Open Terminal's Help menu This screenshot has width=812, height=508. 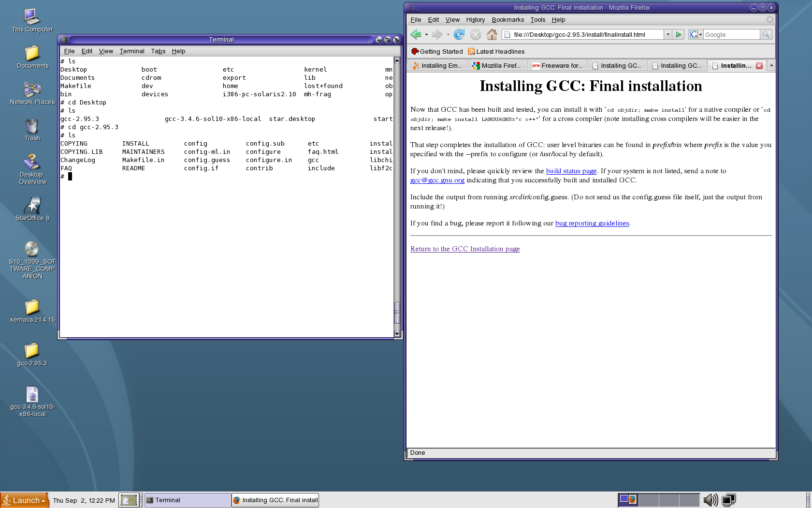click(178, 51)
